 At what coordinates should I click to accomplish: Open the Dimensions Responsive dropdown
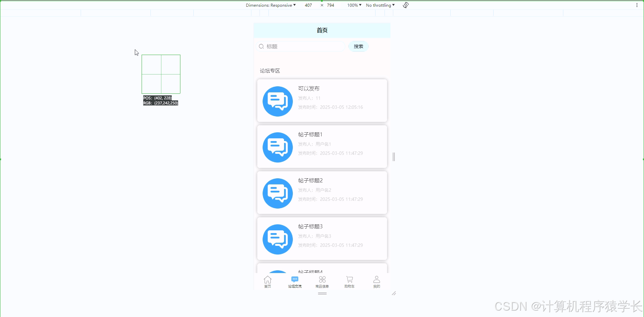click(271, 5)
